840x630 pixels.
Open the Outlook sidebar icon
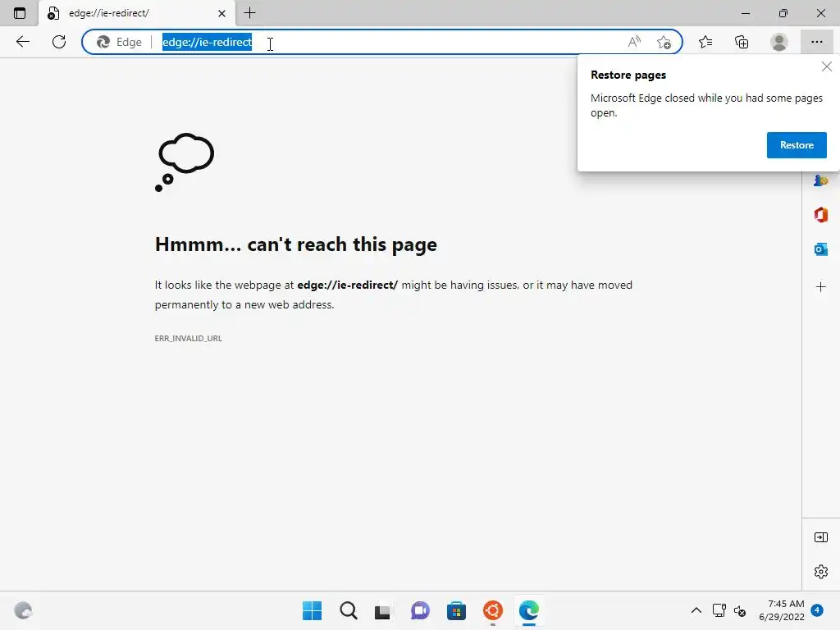pyautogui.click(x=820, y=249)
